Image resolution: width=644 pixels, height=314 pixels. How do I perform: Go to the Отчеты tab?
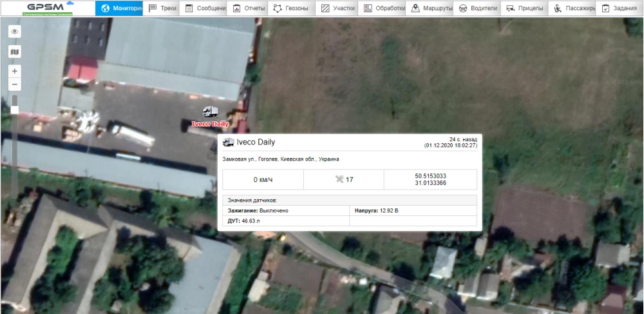pos(248,8)
